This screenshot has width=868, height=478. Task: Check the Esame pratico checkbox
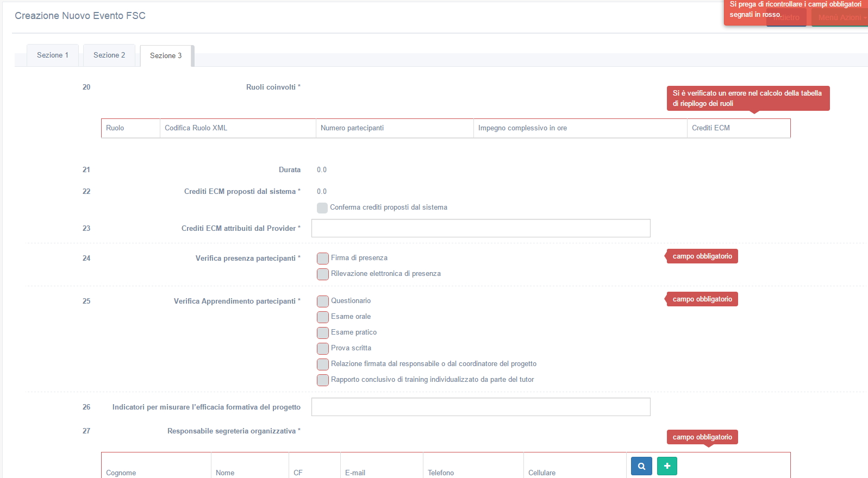pos(323,332)
